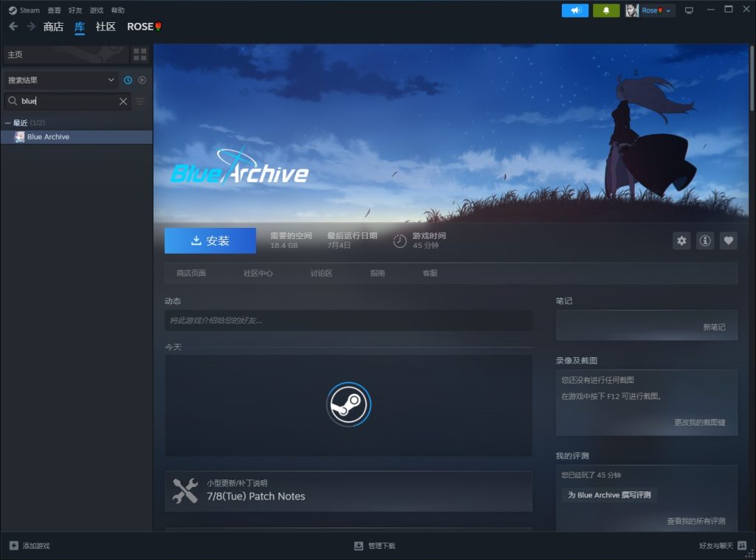The height and width of the screenshot is (560, 756).
Task: Go to the 商店 tab
Action: click(x=53, y=27)
